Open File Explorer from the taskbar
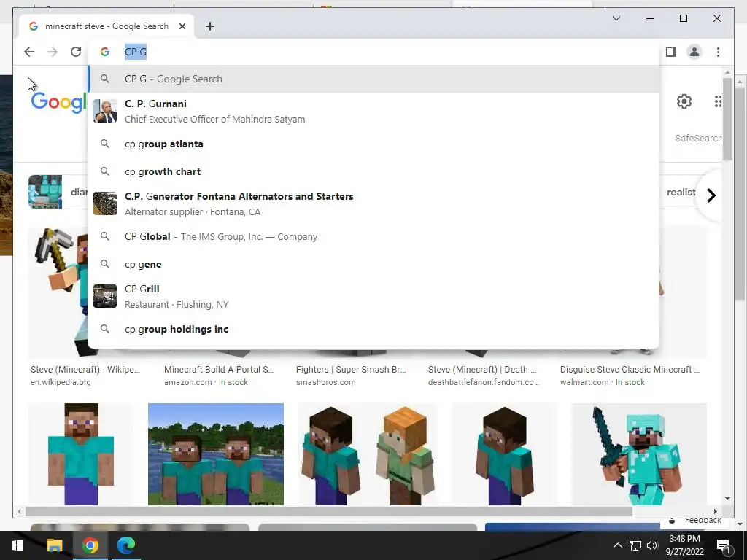 coord(54,545)
